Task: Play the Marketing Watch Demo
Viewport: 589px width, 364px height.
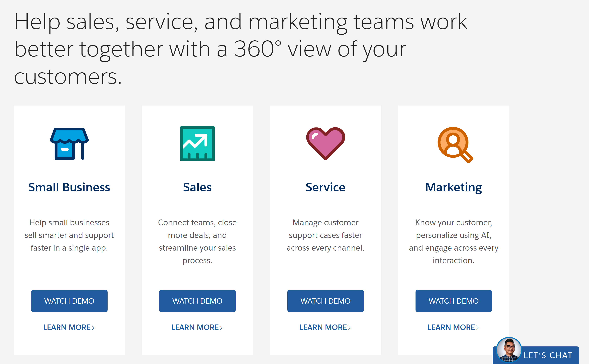Action: [453, 301]
